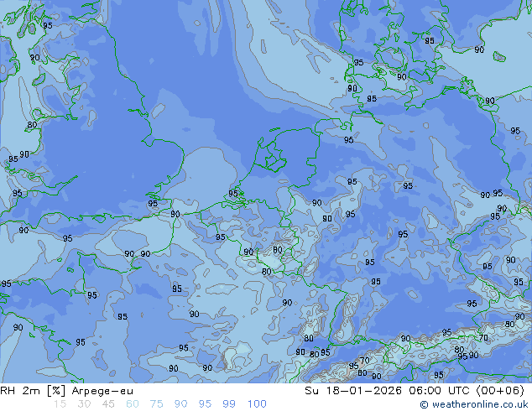
Task: Click the '06:00 UTC' time text
Action: (x=440, y=391)
